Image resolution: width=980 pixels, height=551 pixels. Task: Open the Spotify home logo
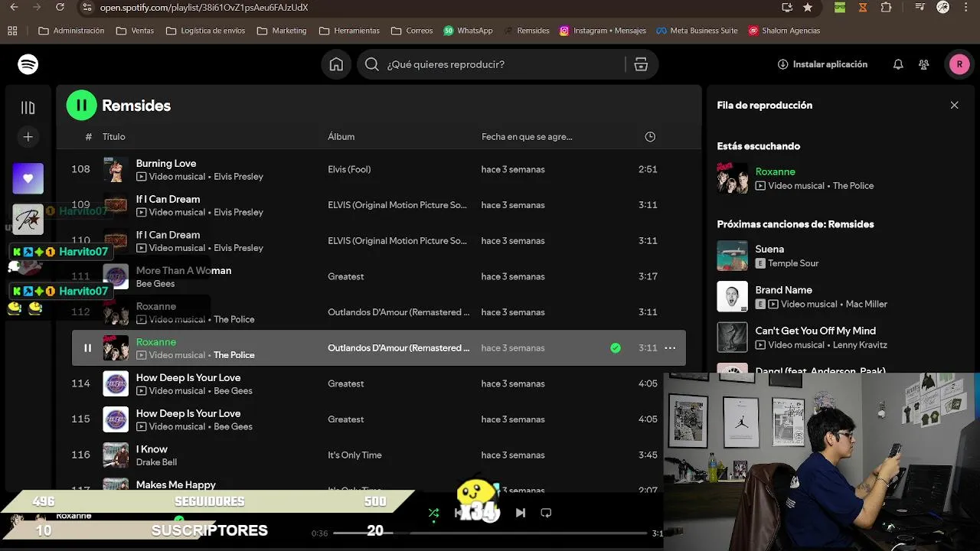[x=28, y=64]
